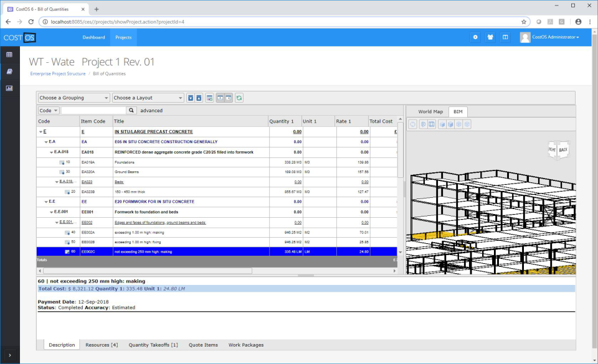Open the Choose a Grouping dropdown
Screen dimensions: 598x364
[73, 98]
